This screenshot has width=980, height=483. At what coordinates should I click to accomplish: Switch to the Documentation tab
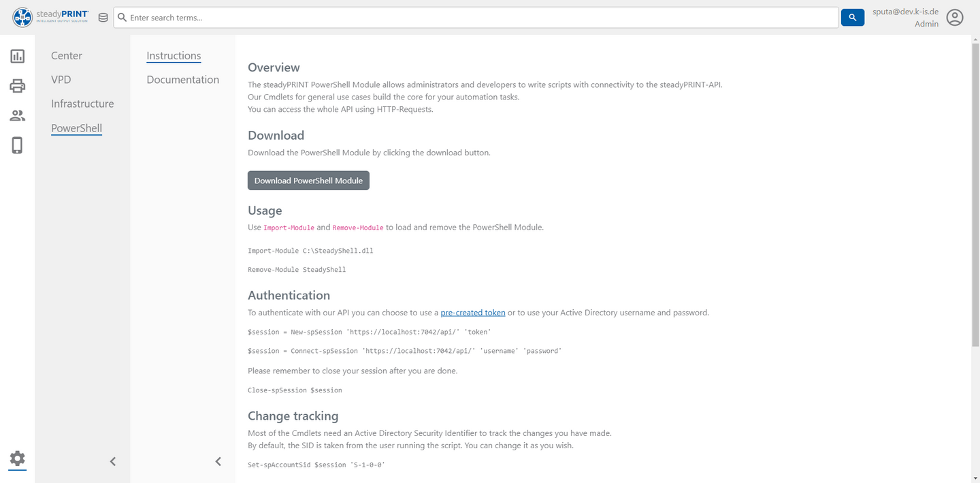pos(183,80)
